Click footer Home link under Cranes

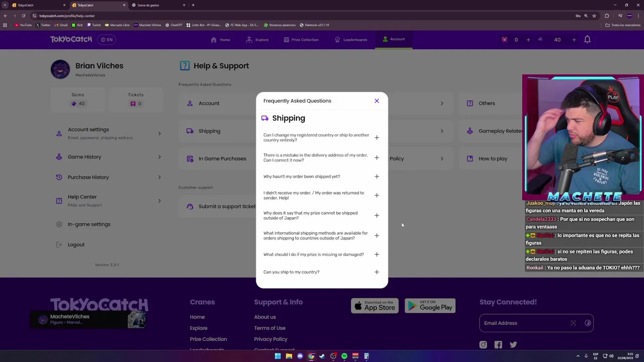pos(197,317)
